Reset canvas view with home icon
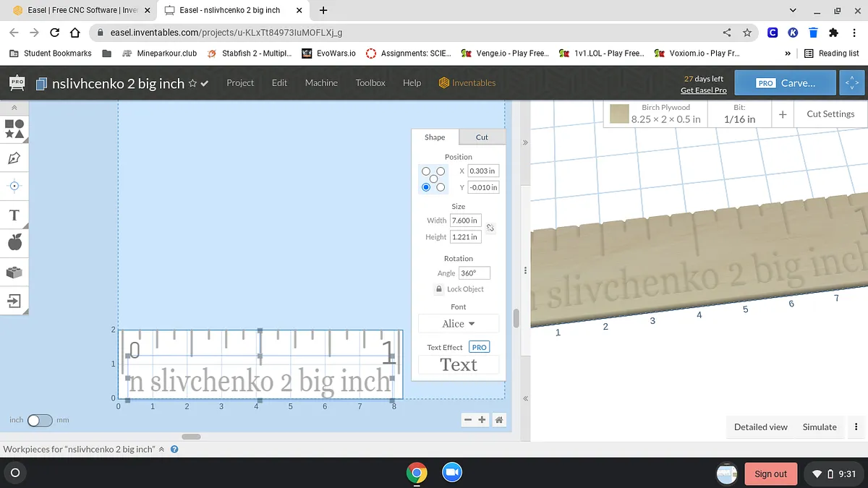The width and height of the screenshot is (868, 488). click(498, 420)
